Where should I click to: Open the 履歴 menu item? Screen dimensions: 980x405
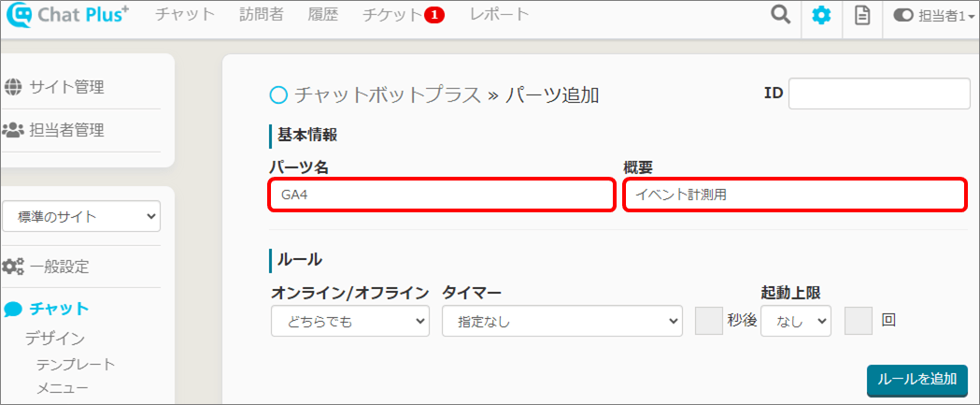pyautogui.click(x=323, y=14)
